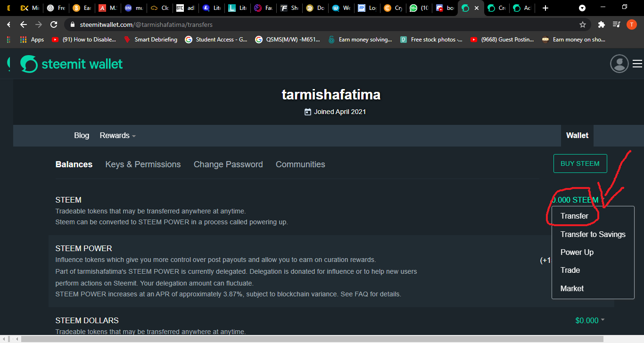Screen dimensions: 644x343
Task: Click the address bar URL
Action: tap(147, 24)
